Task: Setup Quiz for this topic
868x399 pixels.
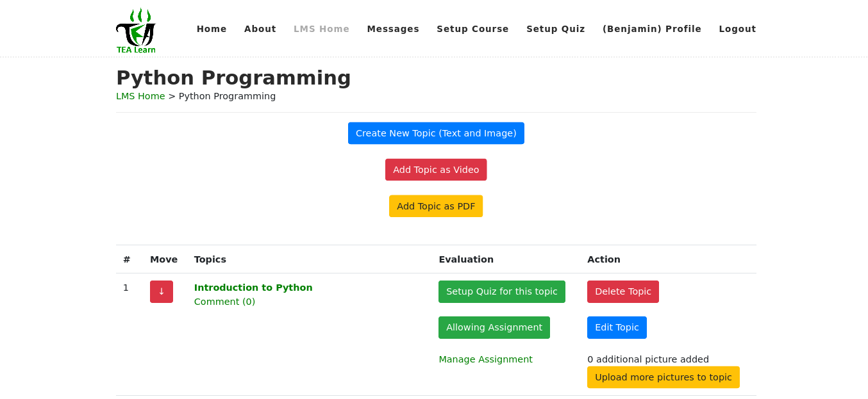Action: 501,291
